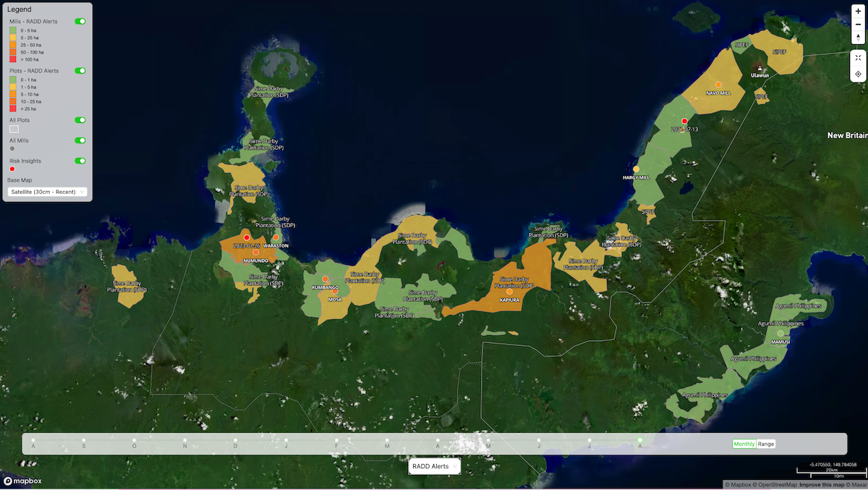Screen dimensions: 868x490
Task: Click the orange 50 - 100 ha swatch
Action: tap(13, 52)
